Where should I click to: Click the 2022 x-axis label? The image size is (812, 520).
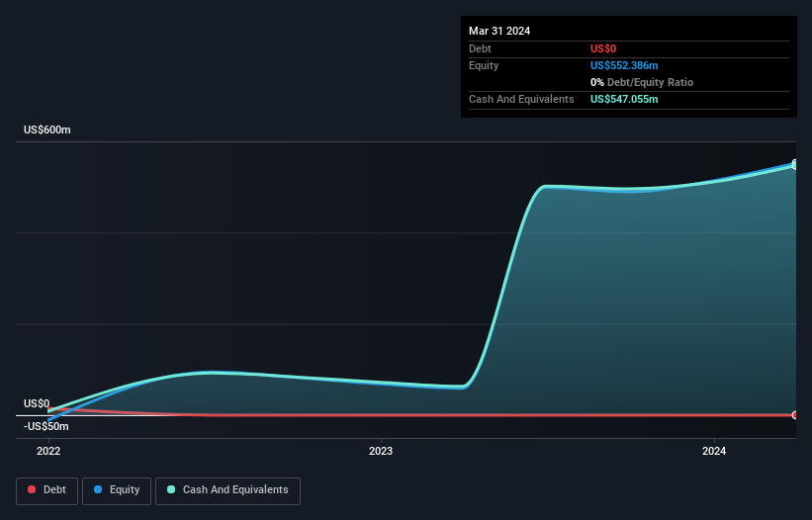pos(48,451)
